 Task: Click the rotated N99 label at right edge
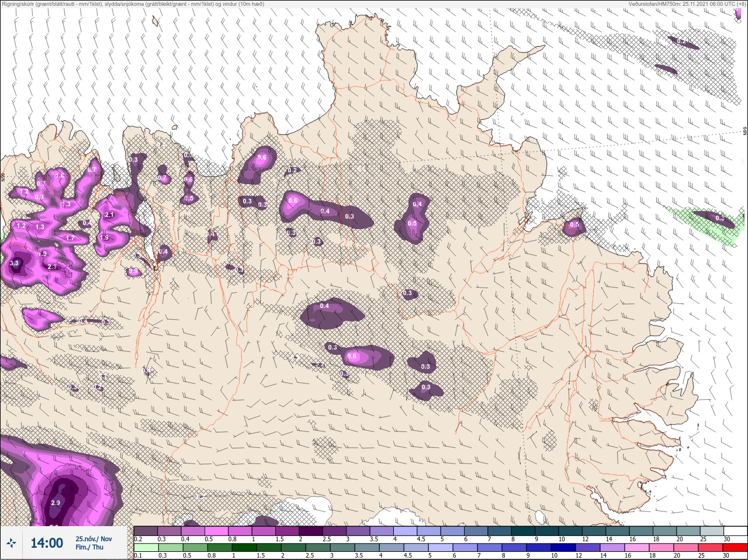point(745,132)
